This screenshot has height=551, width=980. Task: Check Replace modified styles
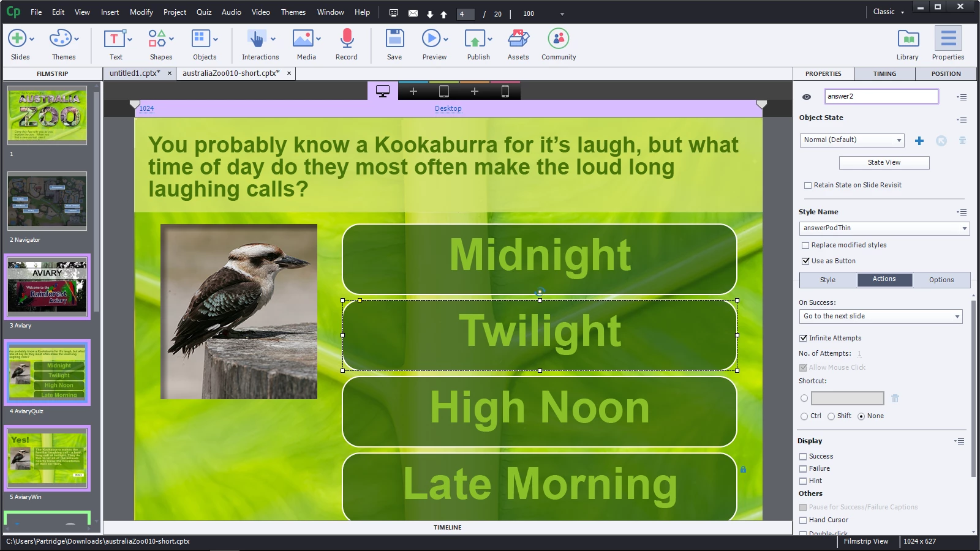805,246
